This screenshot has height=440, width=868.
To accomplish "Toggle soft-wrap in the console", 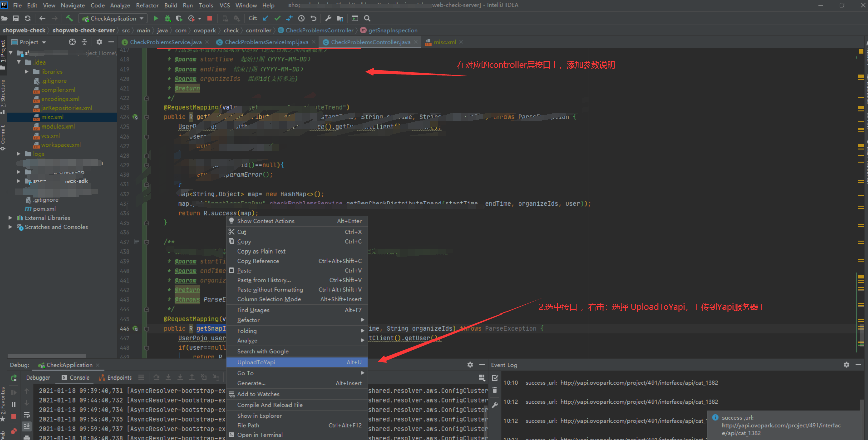I will click(x=27, y=415).
